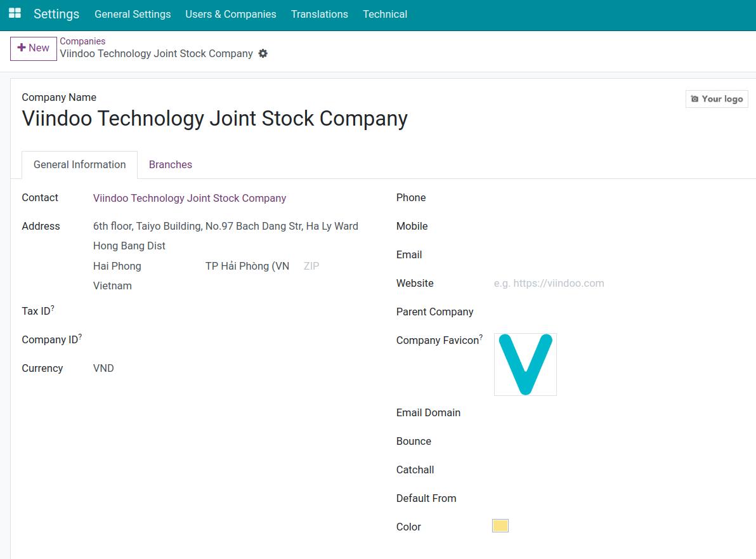
Task: Click the Email label
Action: point(409,254)
